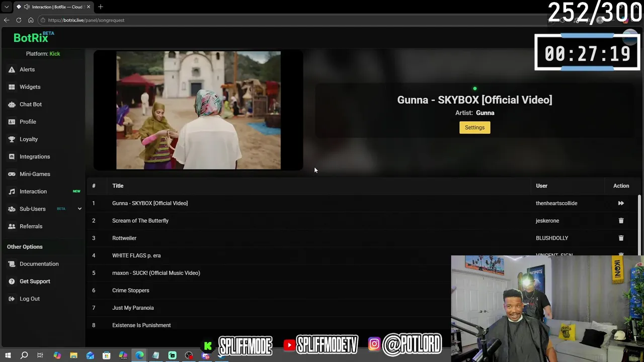Click the Platform: Kick label
The image size is (644, 362).
[x=43, y=54]
